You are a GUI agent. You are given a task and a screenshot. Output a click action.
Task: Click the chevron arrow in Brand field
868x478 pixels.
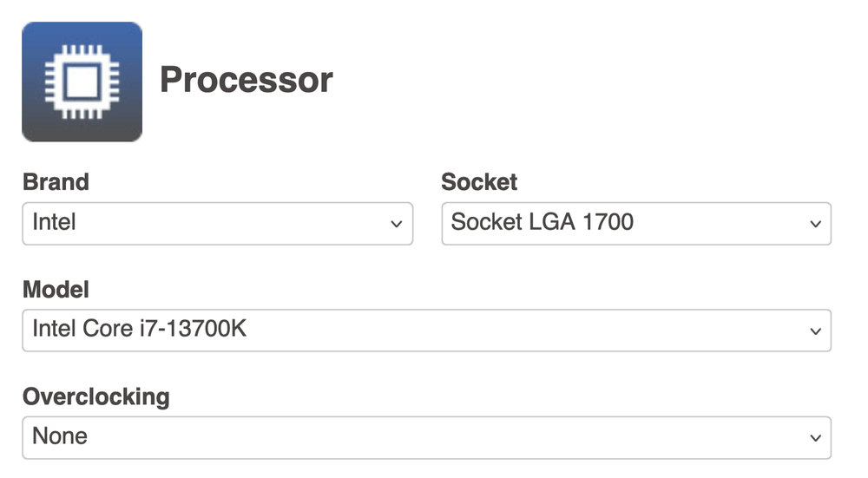[x=396, y=225]
